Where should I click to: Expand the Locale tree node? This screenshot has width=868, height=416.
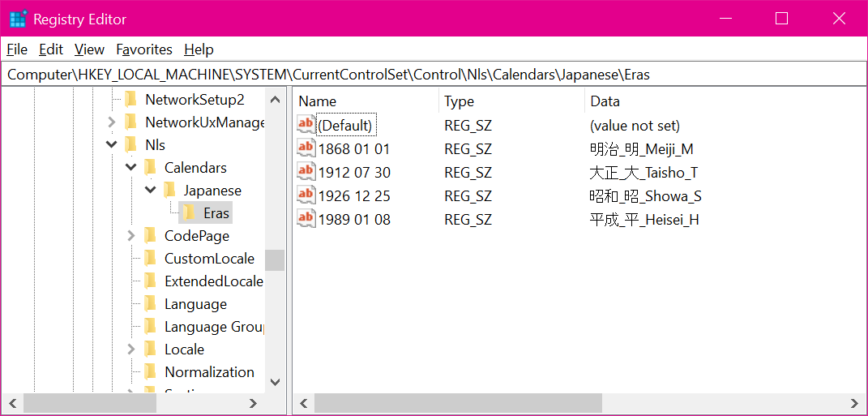pos(131,350)
